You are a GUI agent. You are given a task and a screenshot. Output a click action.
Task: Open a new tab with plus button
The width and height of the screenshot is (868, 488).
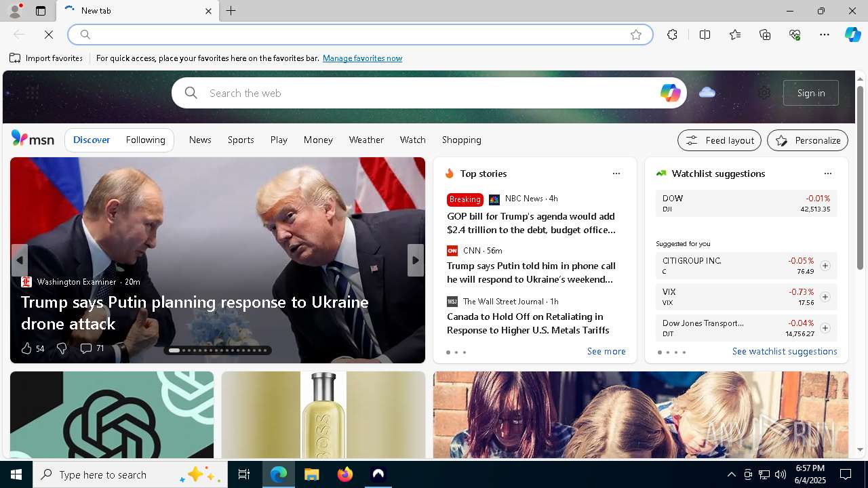tap(231, 11)
